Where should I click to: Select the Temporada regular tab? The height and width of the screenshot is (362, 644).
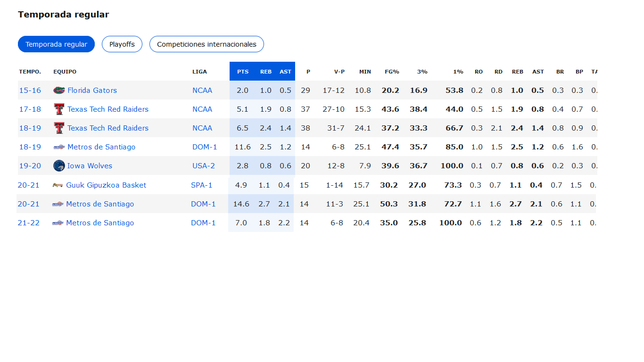[56, 44]
